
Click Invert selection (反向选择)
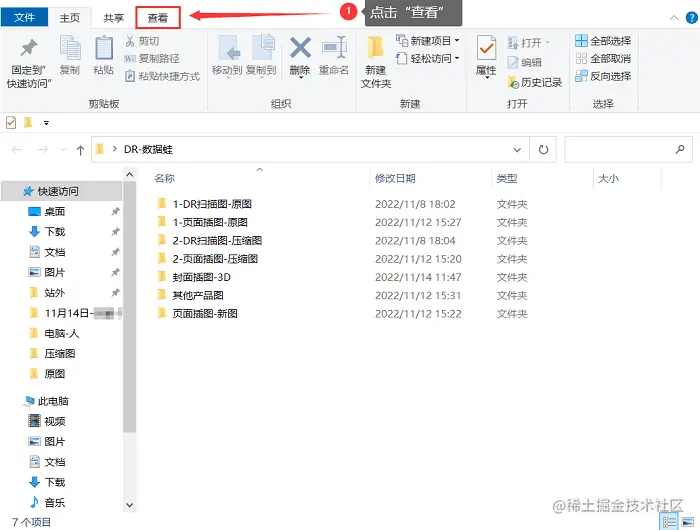click(603, 76)
